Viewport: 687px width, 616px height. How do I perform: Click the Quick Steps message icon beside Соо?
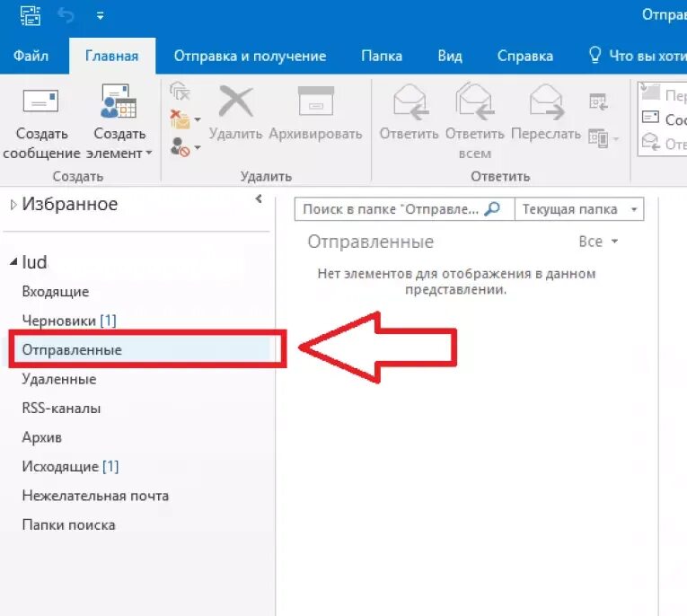point(650,118)
